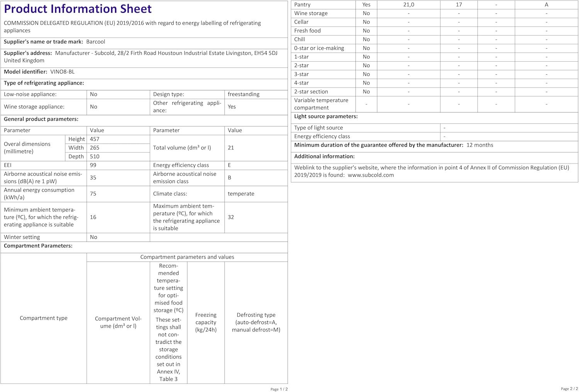Viewport: 579px width, 392px height.
Task: Click the Product Information Sheet title
Action: coord(78,9)
